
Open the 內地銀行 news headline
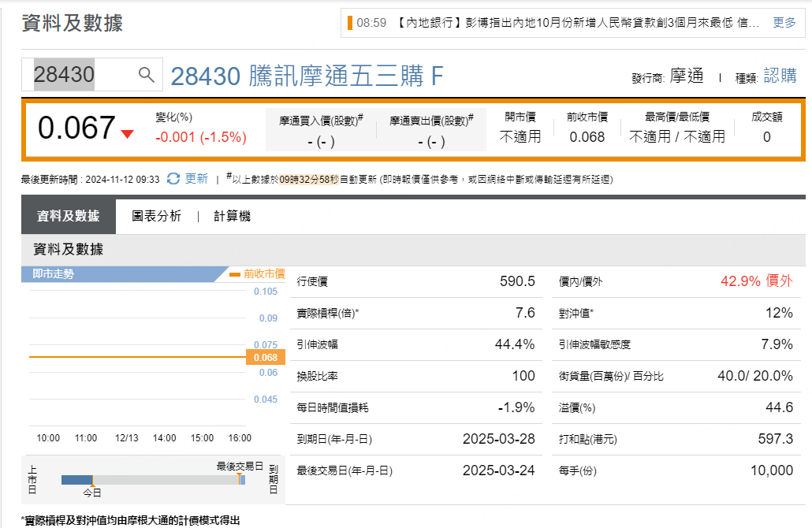577,23
